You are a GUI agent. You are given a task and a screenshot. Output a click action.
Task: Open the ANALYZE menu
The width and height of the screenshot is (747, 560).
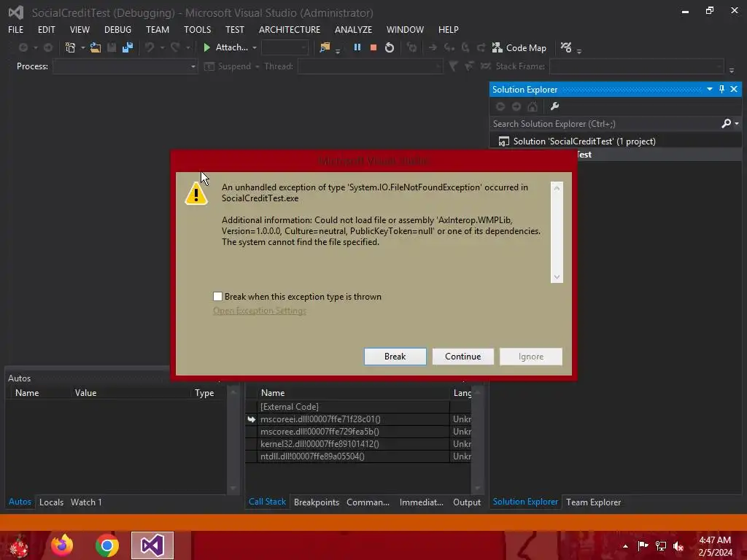[354, 29]
